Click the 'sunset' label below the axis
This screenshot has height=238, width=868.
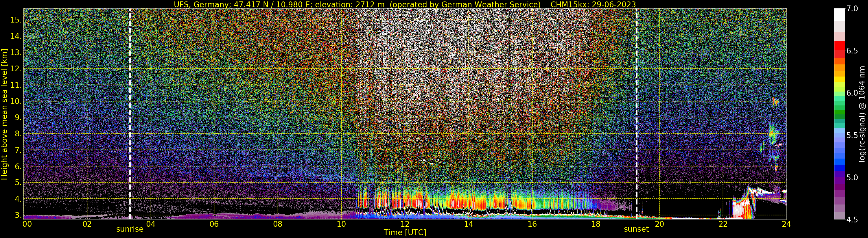click(x=636, y=229)
